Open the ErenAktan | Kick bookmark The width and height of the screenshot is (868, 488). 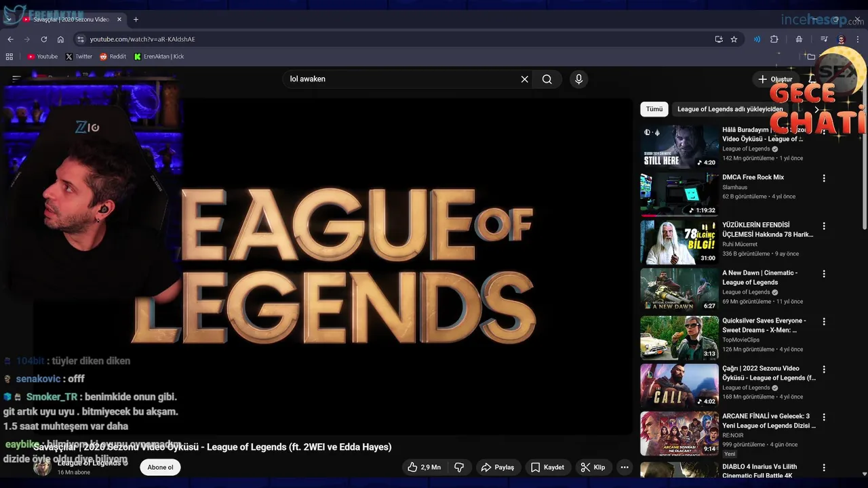tap(159, 56)
